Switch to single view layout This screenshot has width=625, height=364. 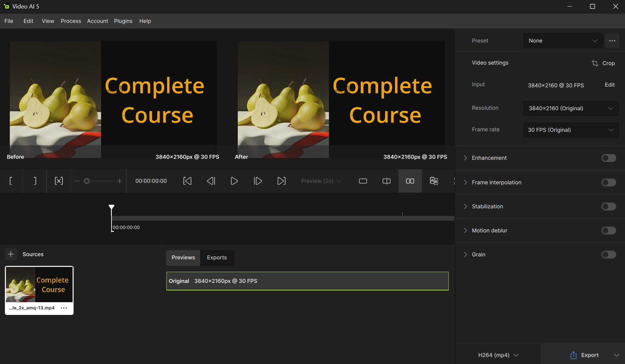pyautogui.click(x=363, y=181)
